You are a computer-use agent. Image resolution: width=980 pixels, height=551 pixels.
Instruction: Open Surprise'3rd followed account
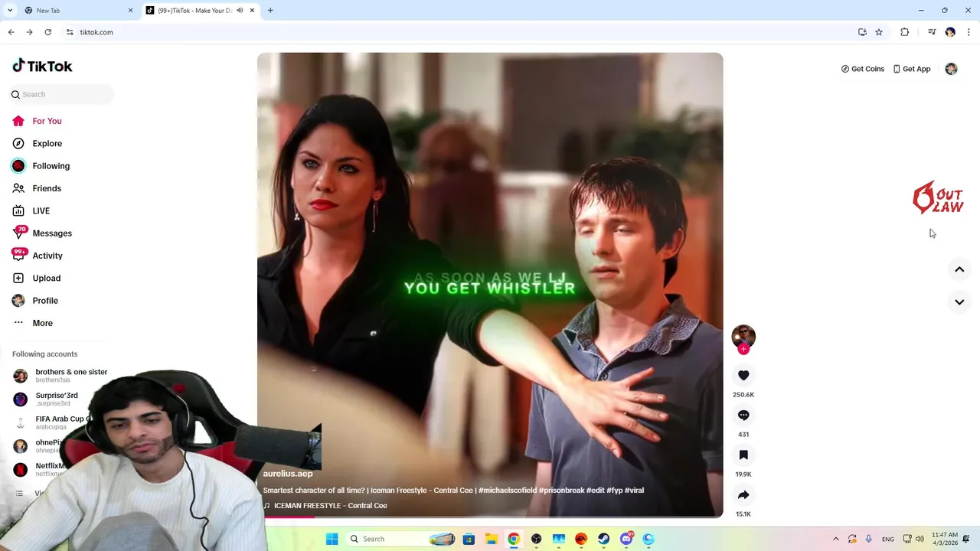pos(46,399)
